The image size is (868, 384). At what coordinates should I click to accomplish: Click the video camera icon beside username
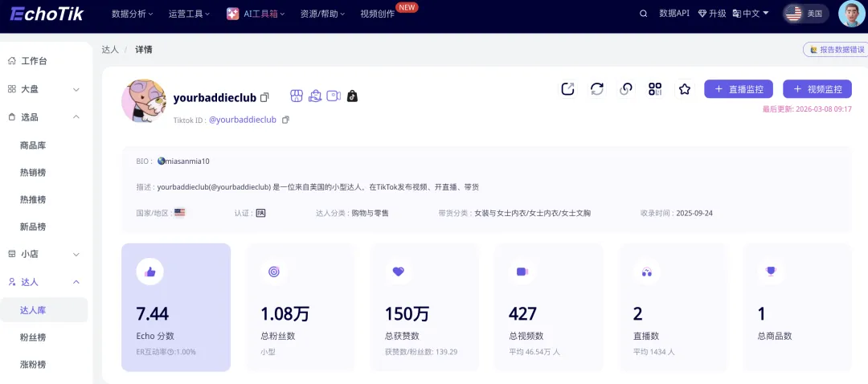pos(334,96)
